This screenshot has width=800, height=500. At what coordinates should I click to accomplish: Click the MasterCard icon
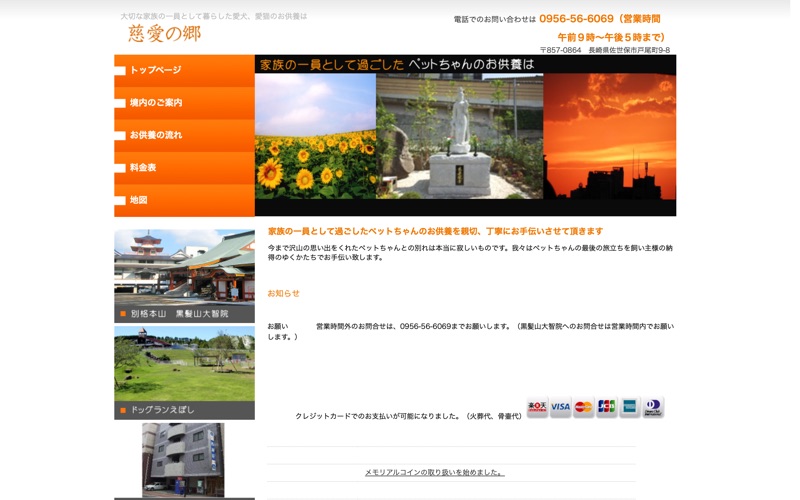pyautogui.click(x=583, y=407)
